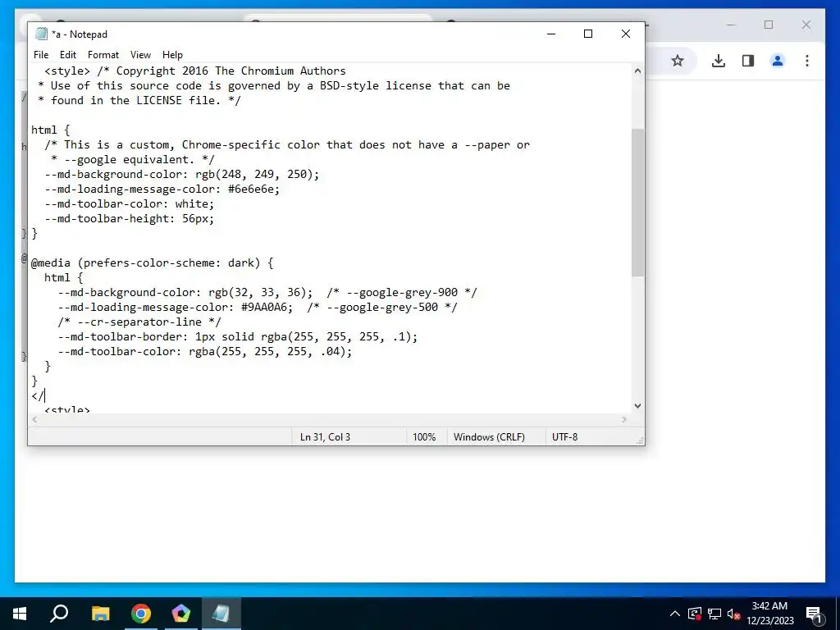The image size is (840, 630).
Task: Maximize the Notepad window
Action: [588, 34]
